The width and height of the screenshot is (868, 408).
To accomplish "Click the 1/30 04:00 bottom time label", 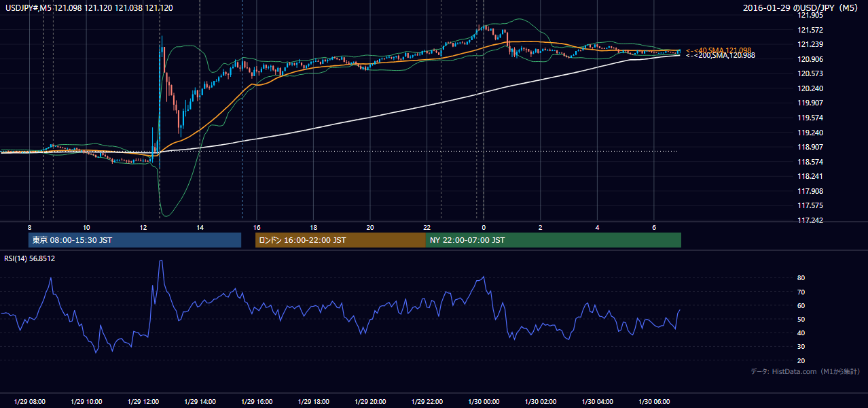I will pyautogui.click(x=597, y=402).
